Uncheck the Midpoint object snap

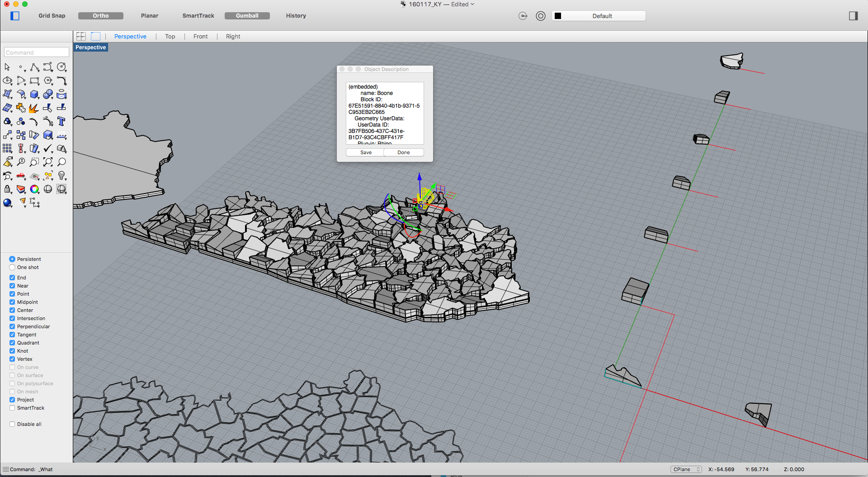coord(12,302)
